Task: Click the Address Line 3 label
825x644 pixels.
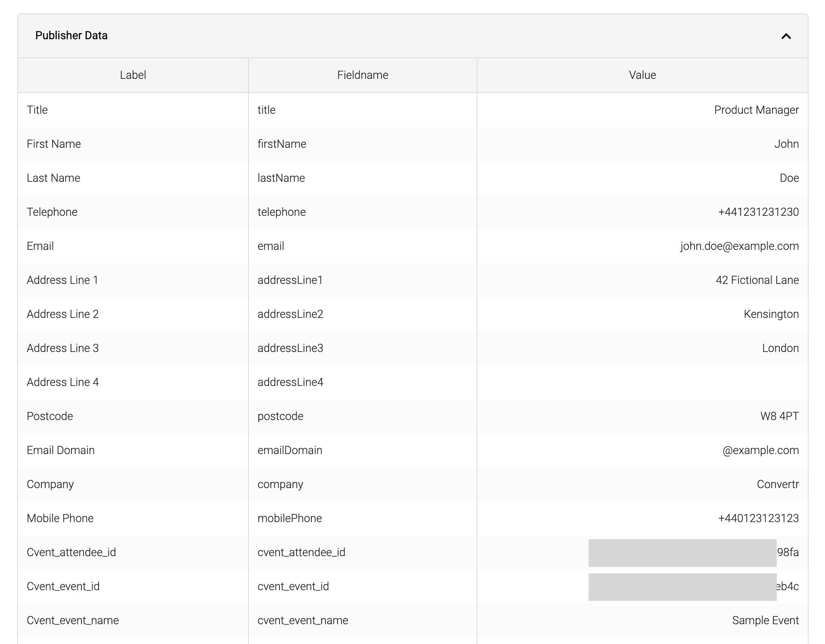Action: point(63,348)
